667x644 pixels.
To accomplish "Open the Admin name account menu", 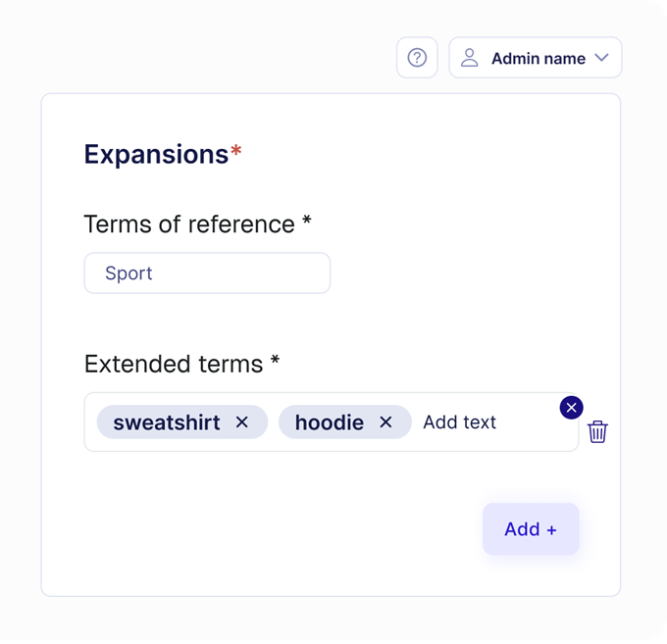I will click(x=538, y=59).
